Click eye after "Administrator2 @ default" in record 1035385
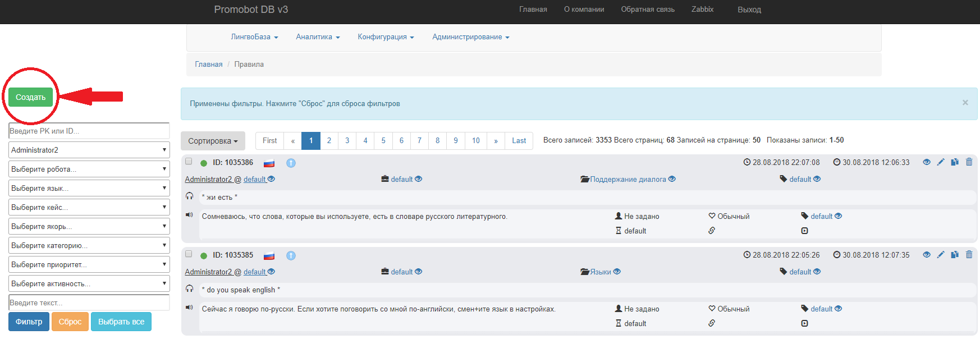This screenshot has width=980, height=339. click(x=271, y=272)
